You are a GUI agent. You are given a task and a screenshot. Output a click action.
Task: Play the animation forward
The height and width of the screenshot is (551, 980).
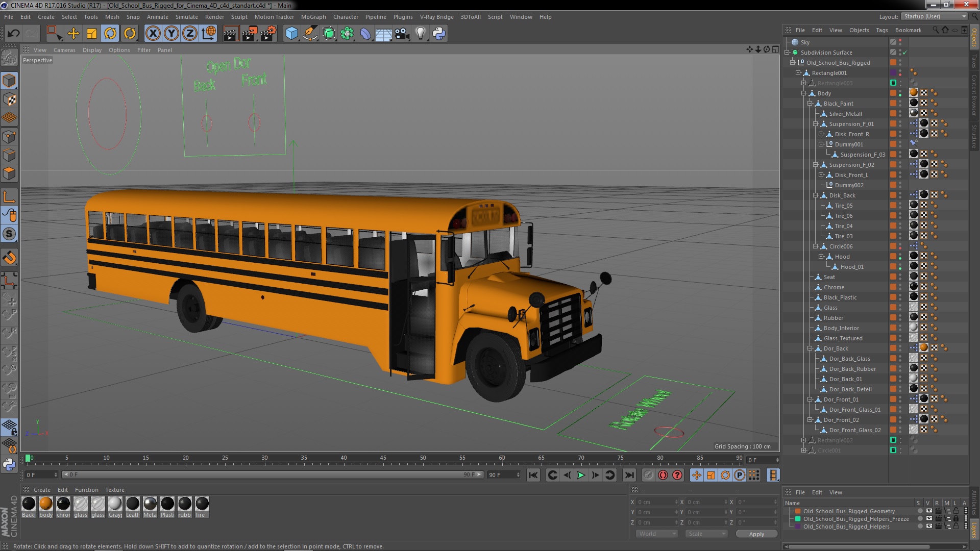coord(581,475)
